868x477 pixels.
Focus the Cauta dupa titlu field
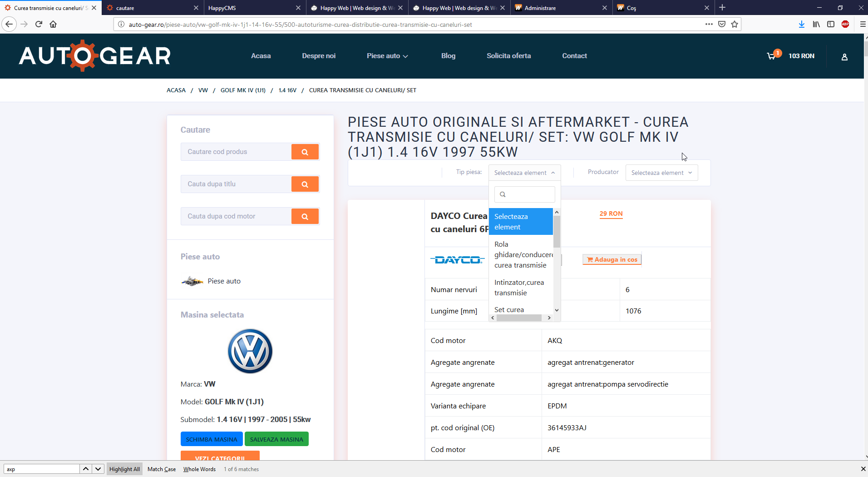point(236,184)
